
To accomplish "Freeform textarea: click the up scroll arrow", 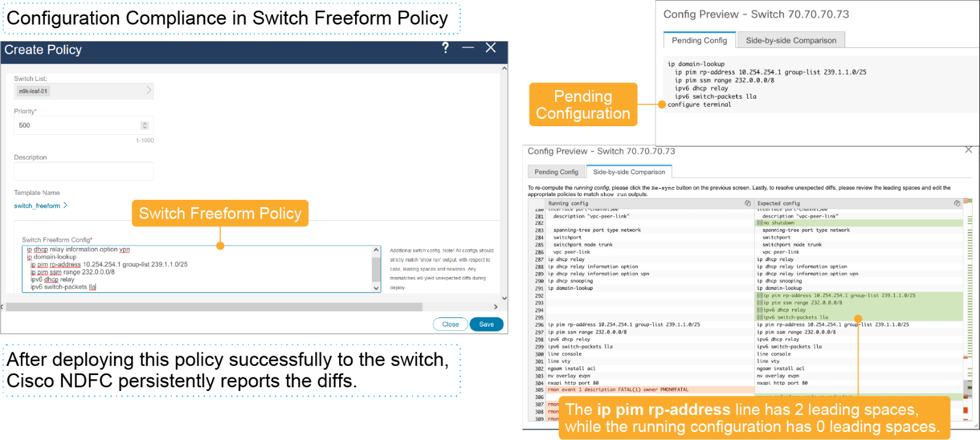I will click(x=376, y=250).
